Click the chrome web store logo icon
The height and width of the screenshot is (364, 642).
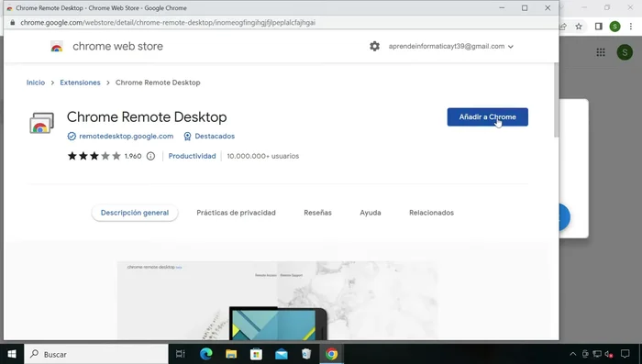point(57,47)
